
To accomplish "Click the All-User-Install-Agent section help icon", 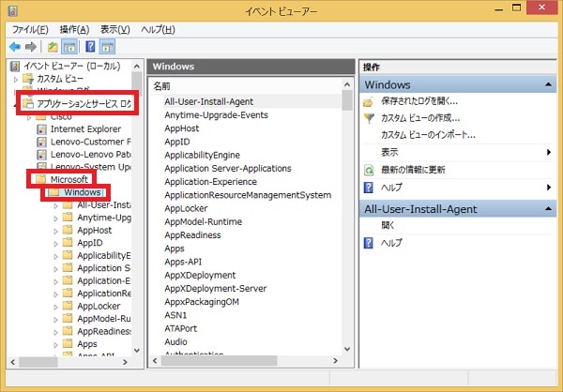I will click(369, 243).
